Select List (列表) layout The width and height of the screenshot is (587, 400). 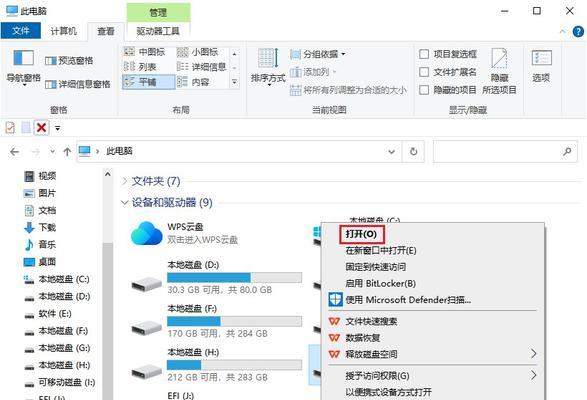140,67
